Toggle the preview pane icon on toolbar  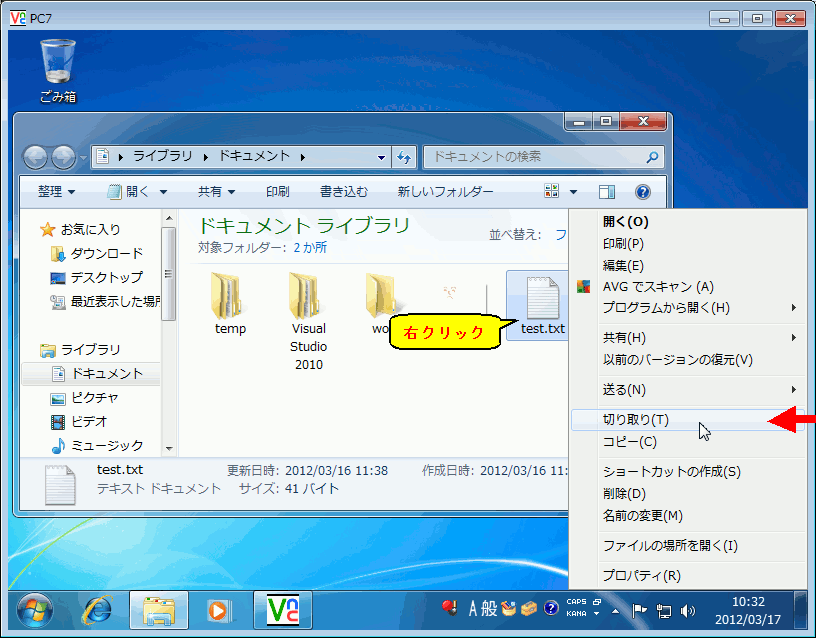pos(608,191)
